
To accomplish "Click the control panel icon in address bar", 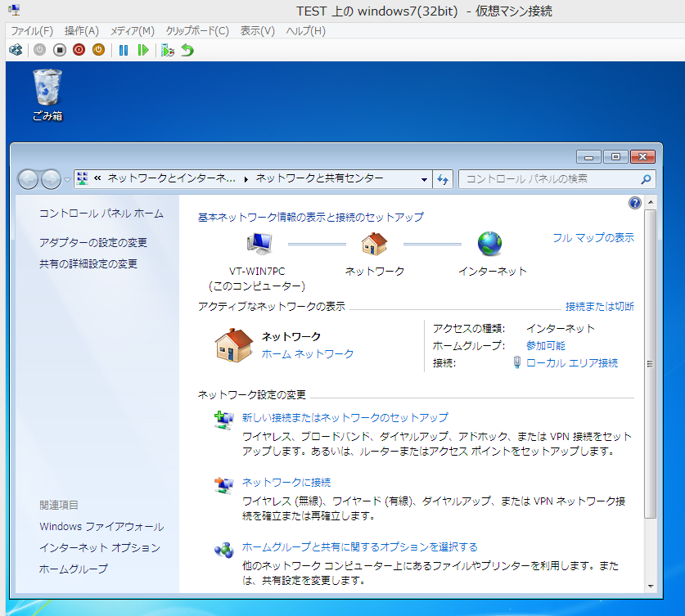I will (x=82, y=178).
